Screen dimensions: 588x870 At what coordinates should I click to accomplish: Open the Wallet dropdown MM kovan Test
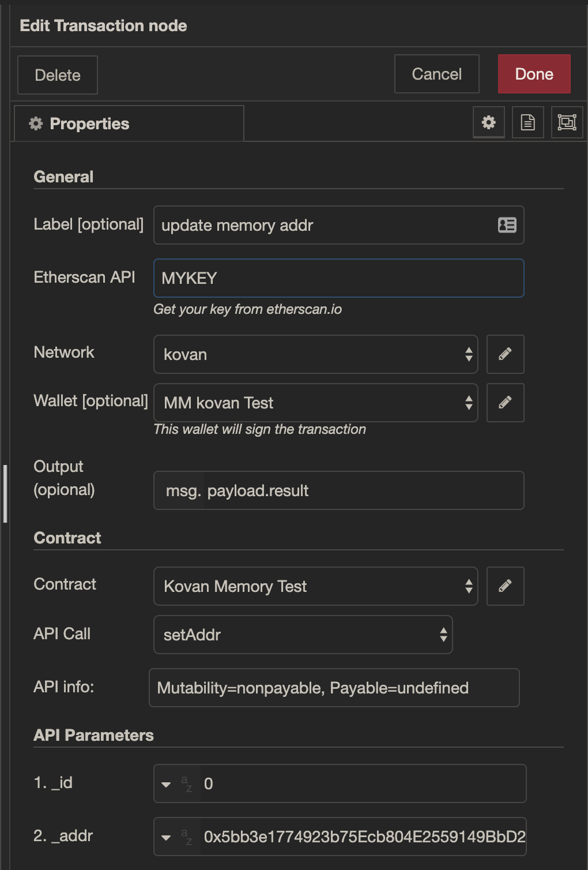(x=315, y=403)
